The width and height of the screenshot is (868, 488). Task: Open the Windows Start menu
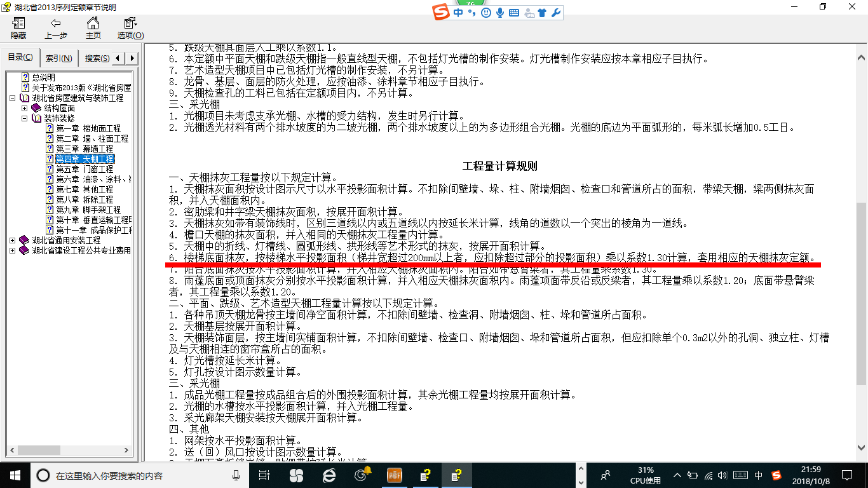tap(15, 475)
